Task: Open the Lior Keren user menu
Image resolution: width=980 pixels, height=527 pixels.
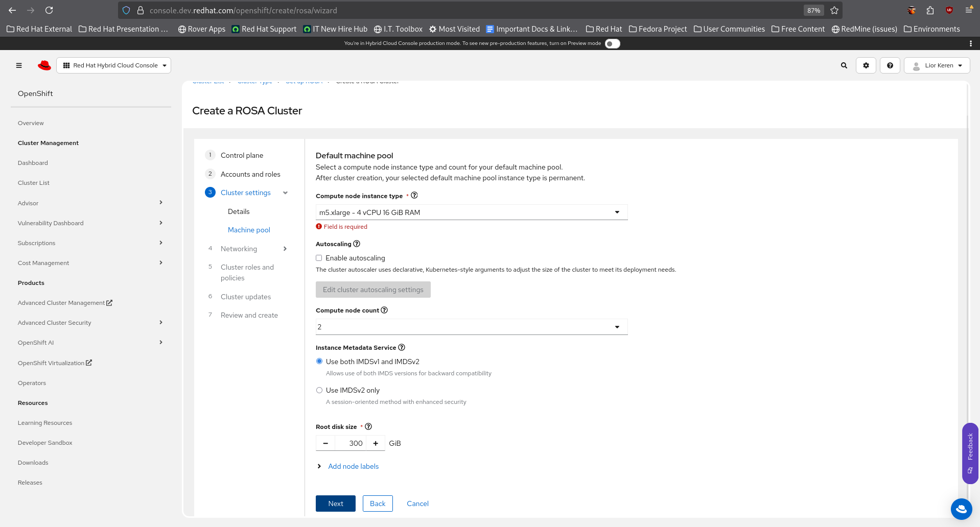Action: (937, 65)
